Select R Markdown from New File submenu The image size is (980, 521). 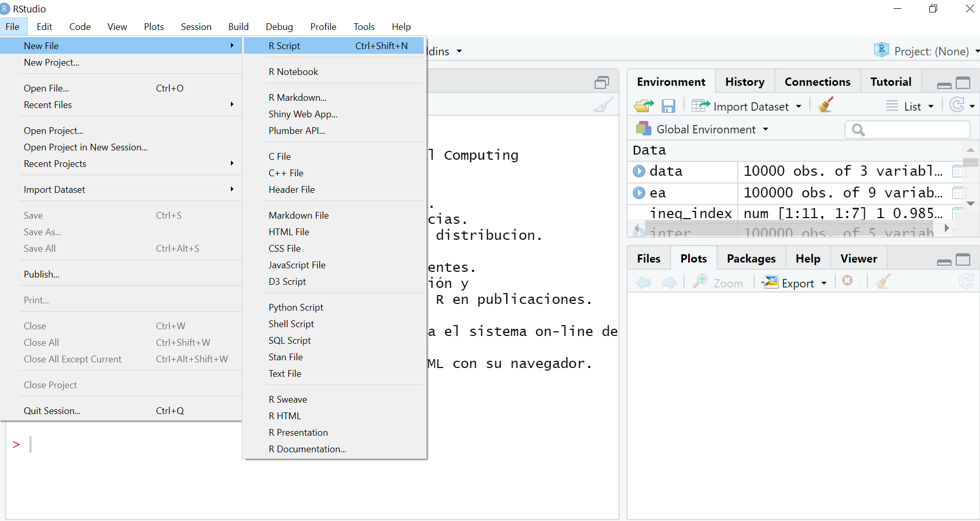(298, 98)
